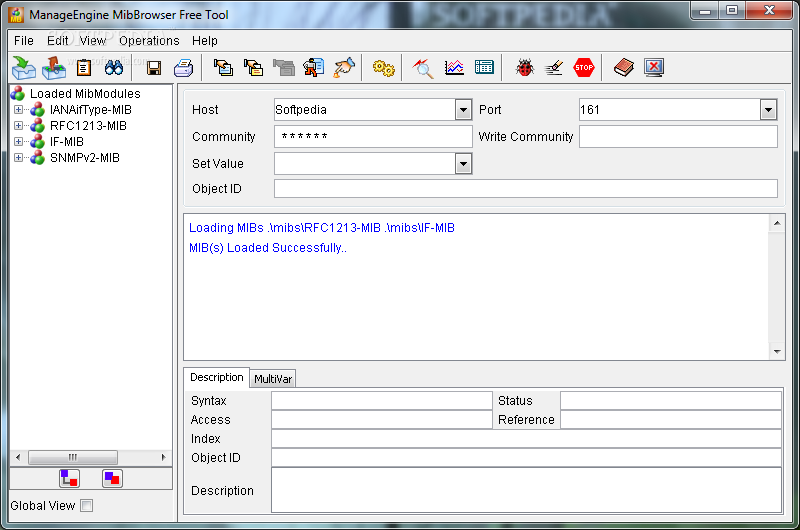The image size is (800, 530).
Task: Click the results pane scroll up arrow
Action: 777,223
